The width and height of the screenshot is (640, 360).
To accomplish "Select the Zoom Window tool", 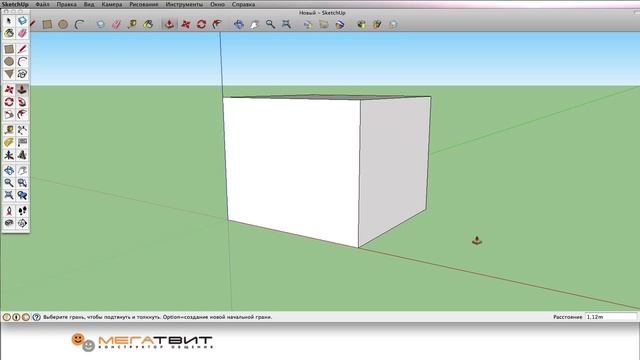I will [22, 182].
